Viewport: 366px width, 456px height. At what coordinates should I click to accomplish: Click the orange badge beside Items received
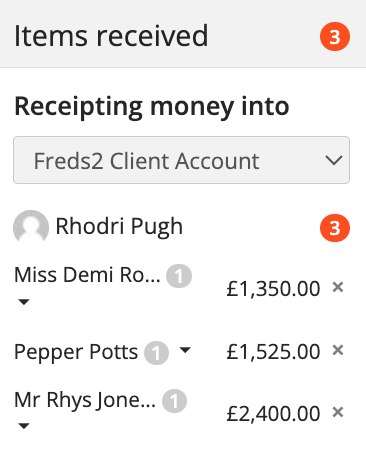tap(335, 37)
